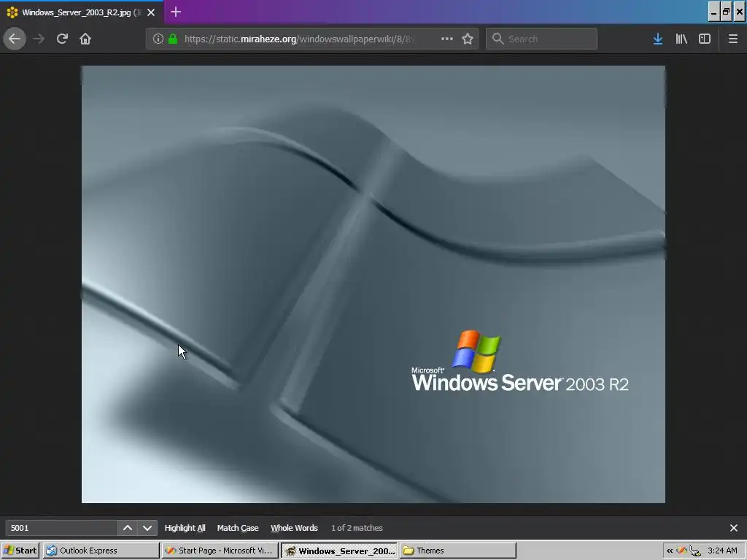
Task: Click the miraheze.org address bar URL
Action: point(298,39)
